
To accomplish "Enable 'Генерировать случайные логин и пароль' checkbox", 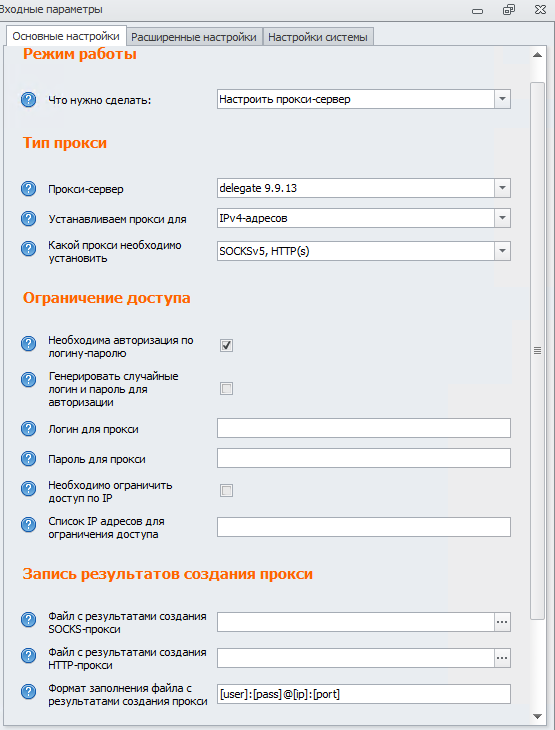I will pyautogui.click(x=226, y=388).
